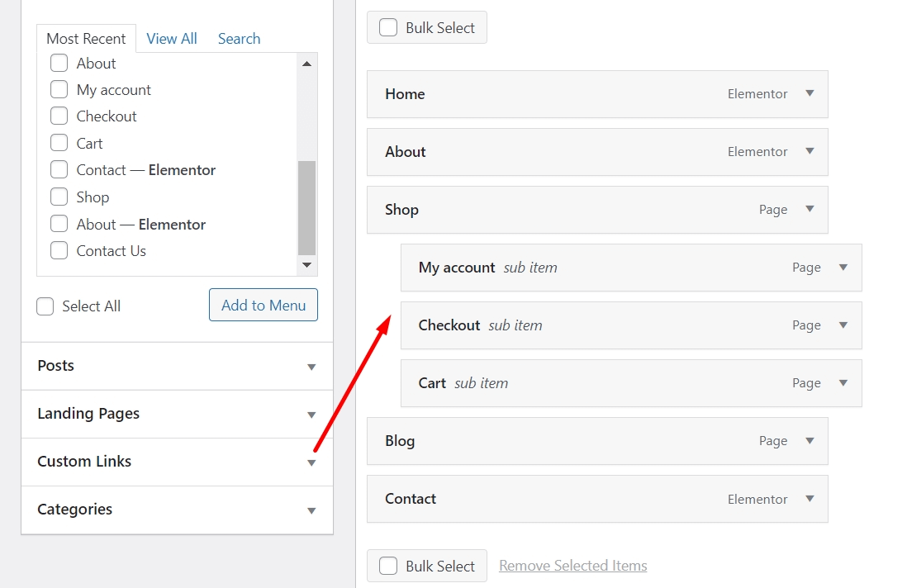Check the About checkbox in Most Recent

(59, 63)
